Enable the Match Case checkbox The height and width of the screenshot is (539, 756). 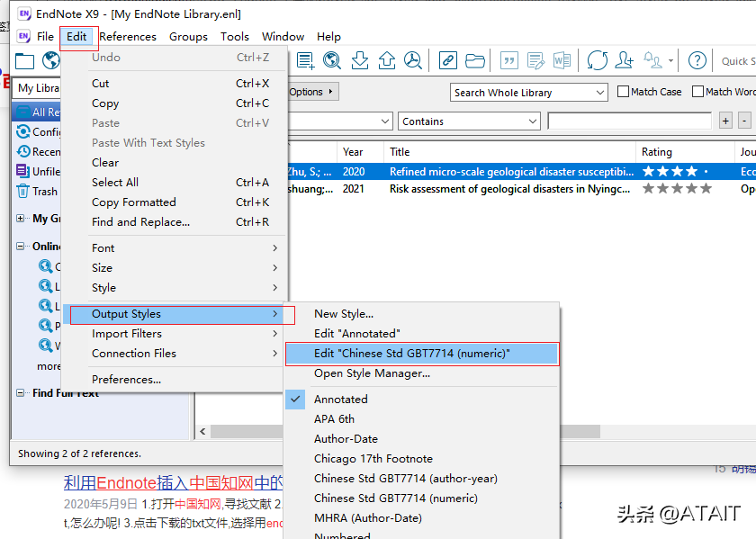(x=624, y=92)
